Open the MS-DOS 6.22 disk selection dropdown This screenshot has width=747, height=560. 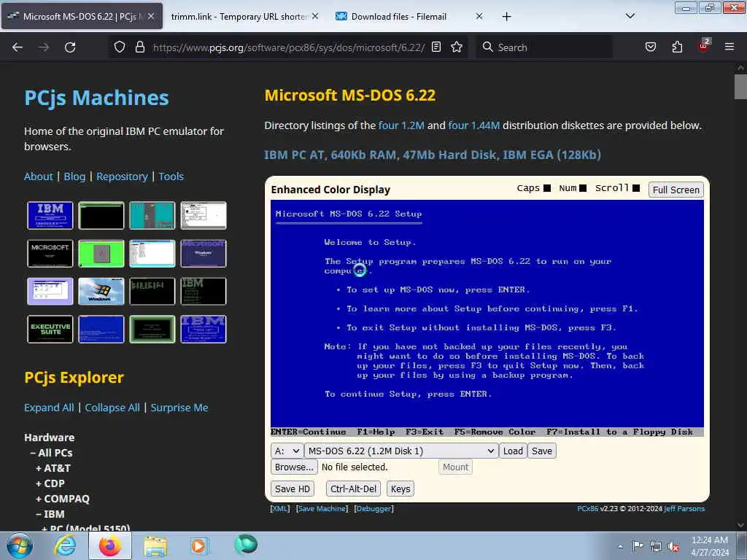(x=402, y=451)
